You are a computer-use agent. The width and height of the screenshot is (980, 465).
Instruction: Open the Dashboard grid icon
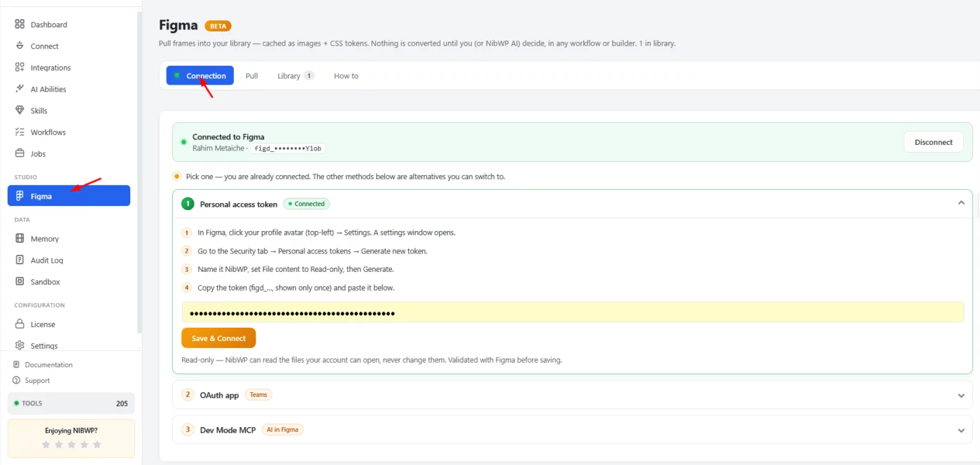click(20, 25)
